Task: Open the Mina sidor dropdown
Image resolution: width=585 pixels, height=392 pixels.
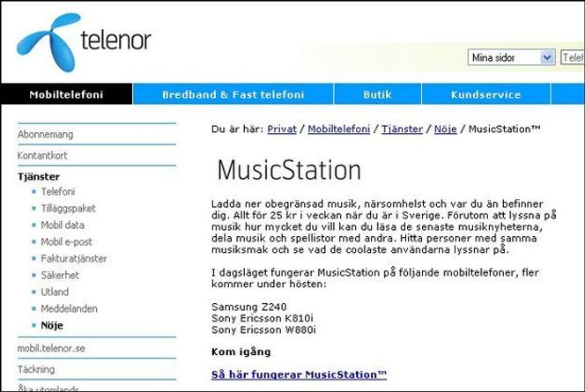Action: pos(512,57)
